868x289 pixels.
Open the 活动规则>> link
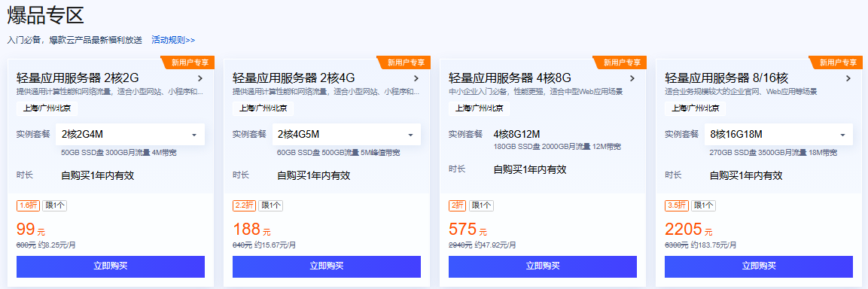173,40
